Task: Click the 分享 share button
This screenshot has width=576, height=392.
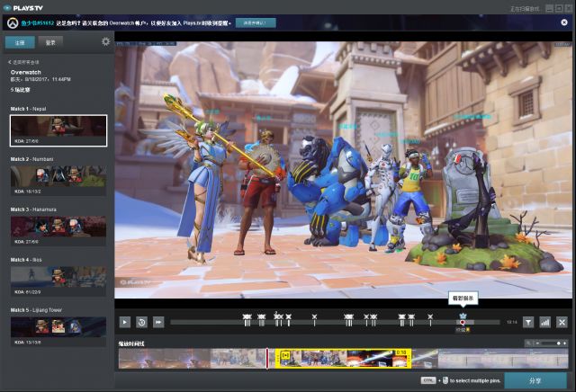Action: (535, 381)
